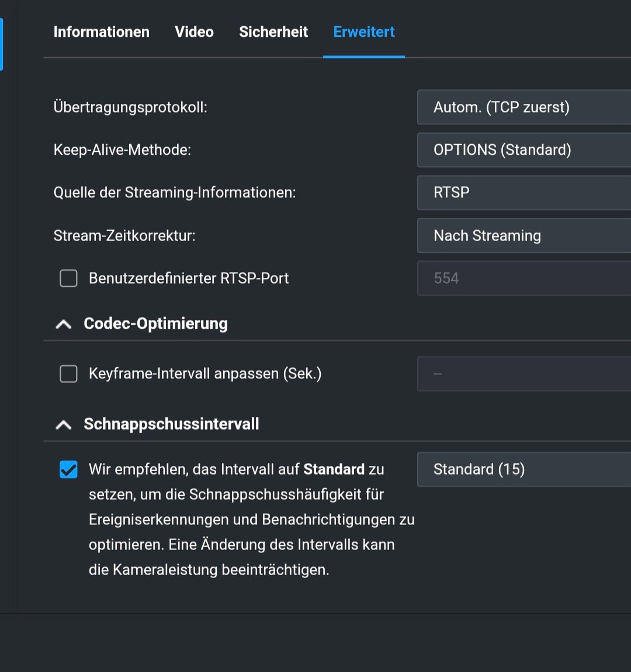This screenshot has height=672, width=631.
Task: Click the Quelle der Streaming-Informationen label
Action: point(175,193)
